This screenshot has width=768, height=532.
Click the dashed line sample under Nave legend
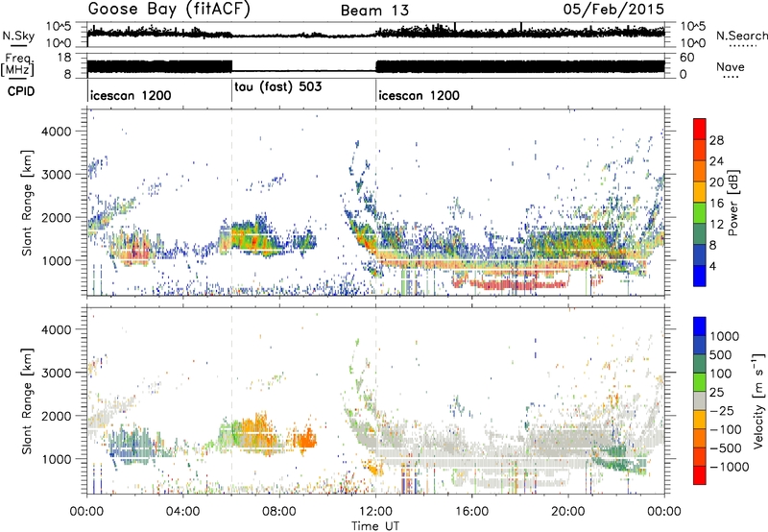(732, 78)
